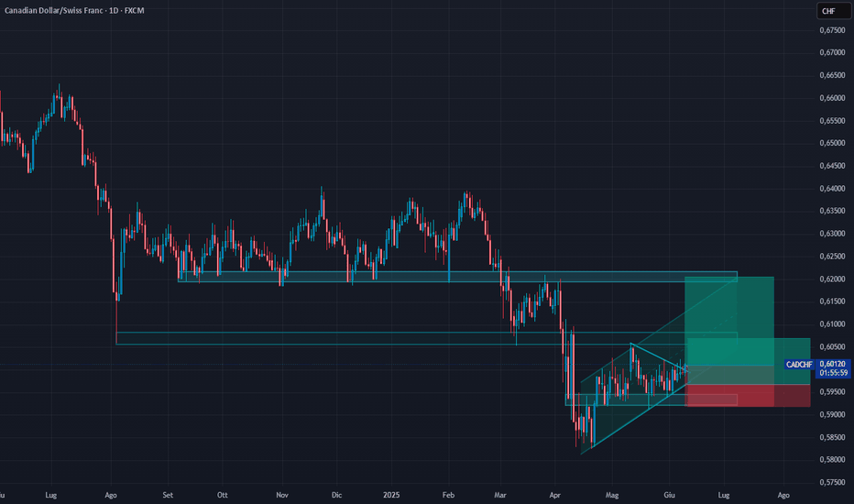
Task: Click the 0,60500 price axis label
Action: [x=833, y=346]
